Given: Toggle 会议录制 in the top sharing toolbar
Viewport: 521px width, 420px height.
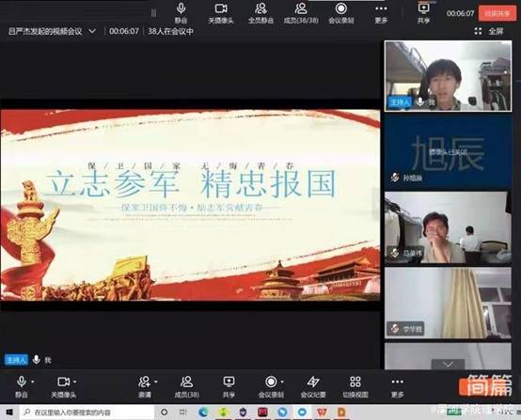Looking at the screenshot, I should coord(341,12).
